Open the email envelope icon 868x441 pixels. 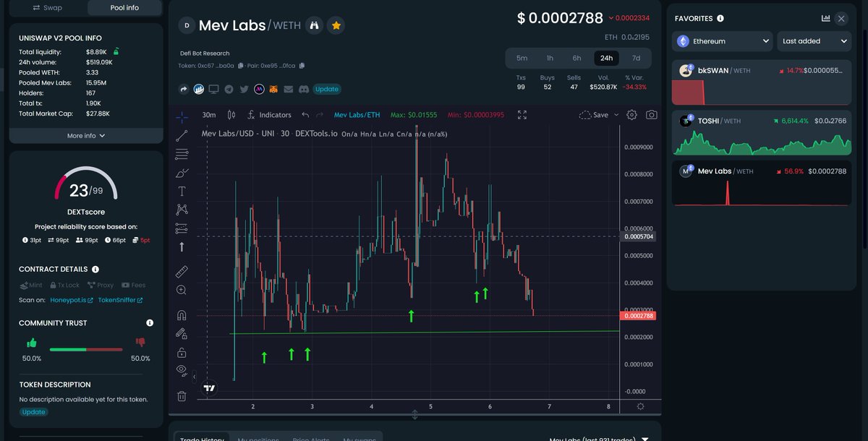pyautogui.click(x=289, y=89)
